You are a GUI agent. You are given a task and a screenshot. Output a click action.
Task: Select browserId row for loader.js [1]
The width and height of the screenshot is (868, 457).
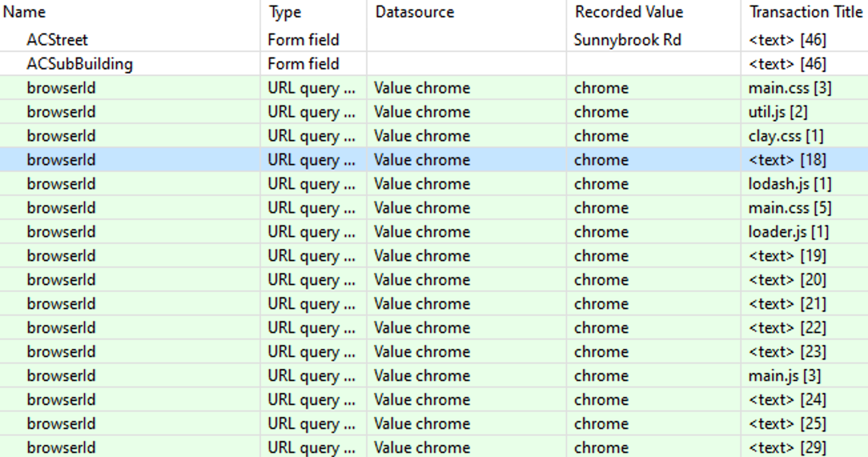tap(434, 232)
